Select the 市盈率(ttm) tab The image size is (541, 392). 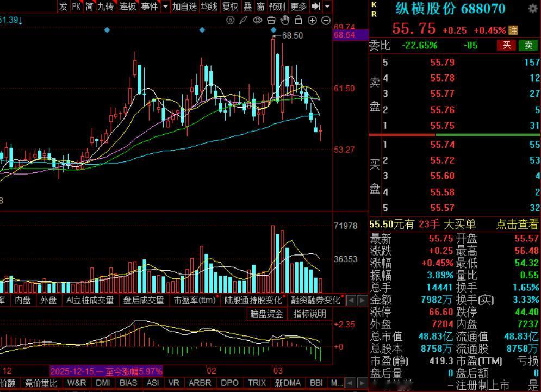pos(195,300)
